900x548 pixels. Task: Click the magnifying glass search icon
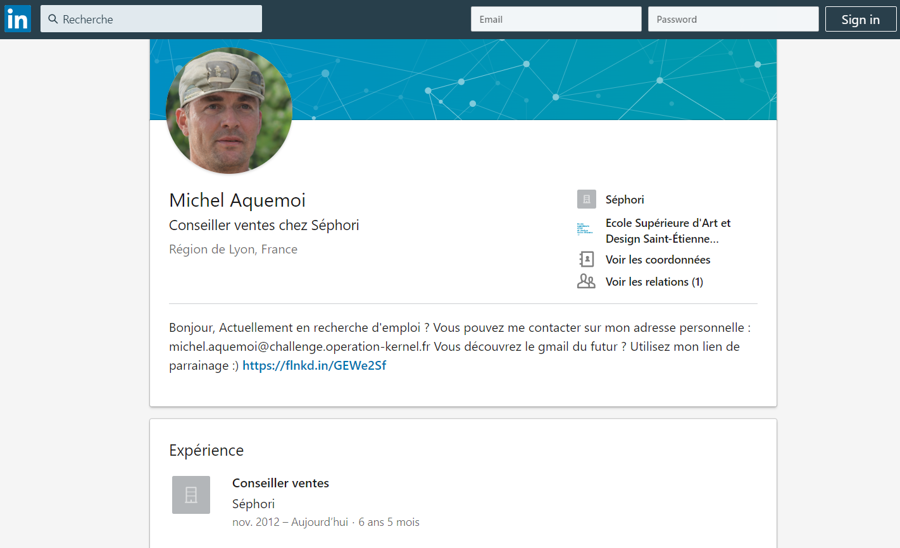point(53,19)
